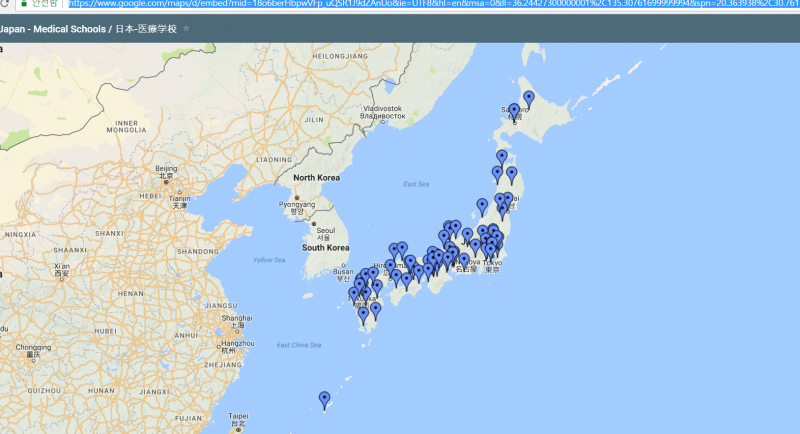Click the northernmost map pin in Hokkaido
800x434 pixels.
click(x=529, y=98)
